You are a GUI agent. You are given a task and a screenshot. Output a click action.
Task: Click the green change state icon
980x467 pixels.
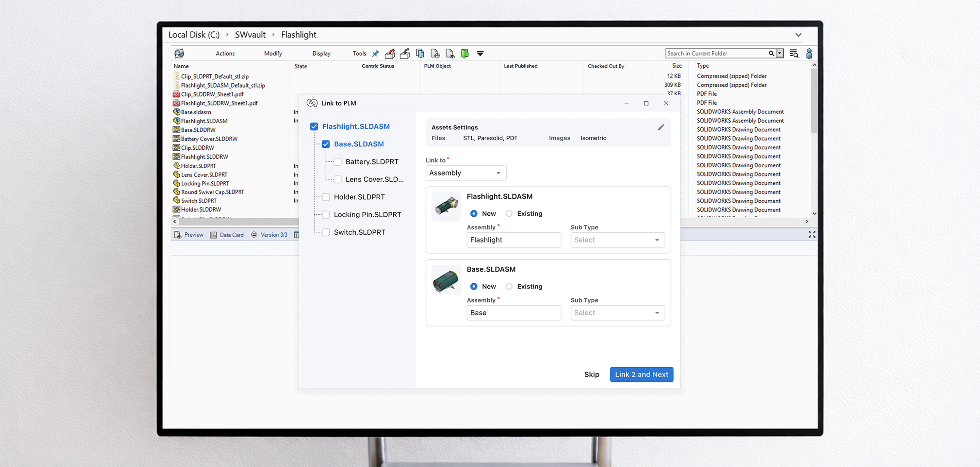coord(465,53)
